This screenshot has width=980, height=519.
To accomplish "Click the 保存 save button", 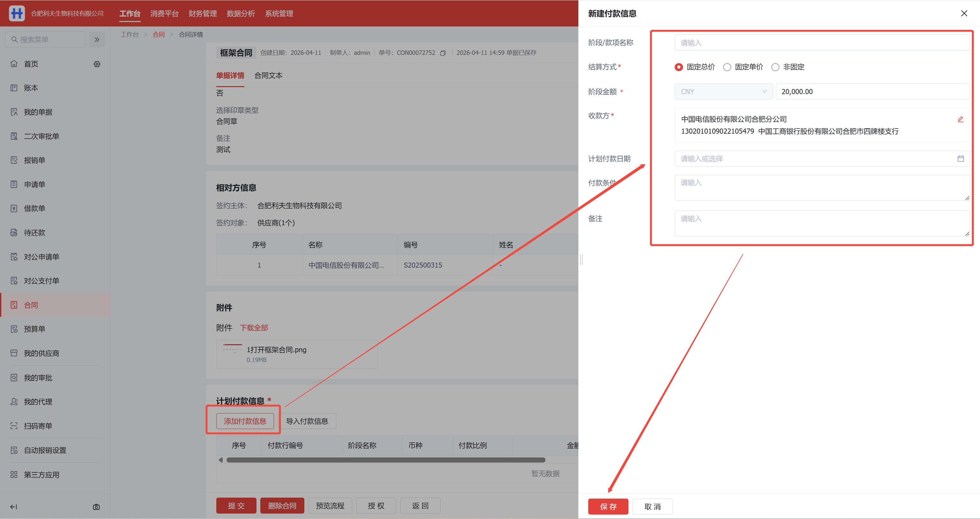I will (608, 507).
